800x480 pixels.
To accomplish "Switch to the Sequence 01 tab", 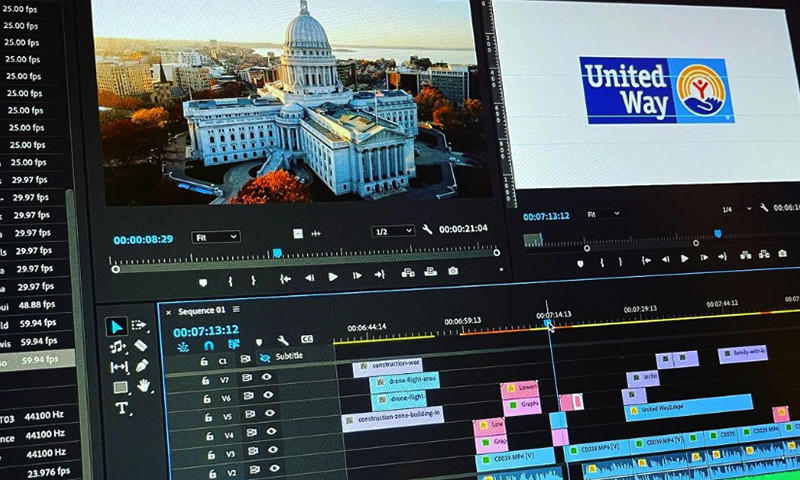I will (x=202, y=311).
